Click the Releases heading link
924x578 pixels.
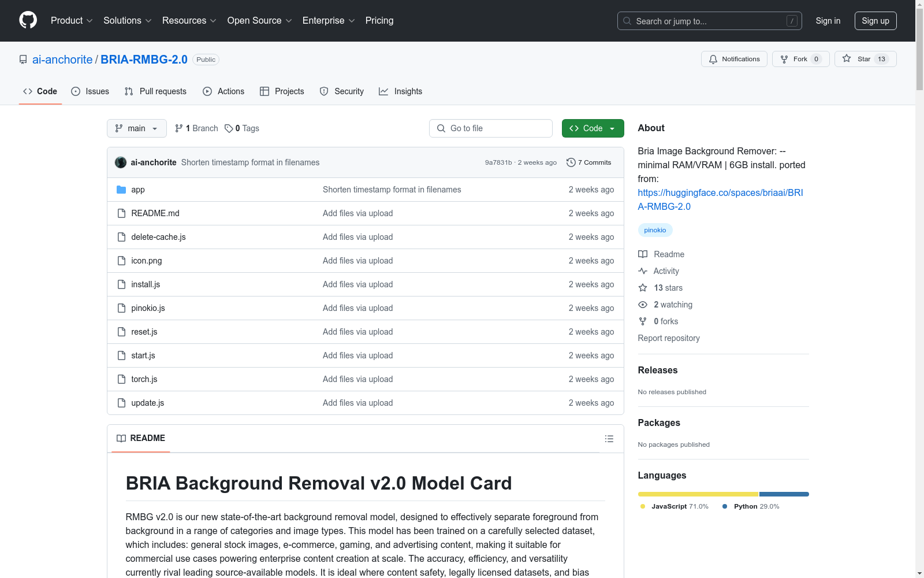(658, 370)
